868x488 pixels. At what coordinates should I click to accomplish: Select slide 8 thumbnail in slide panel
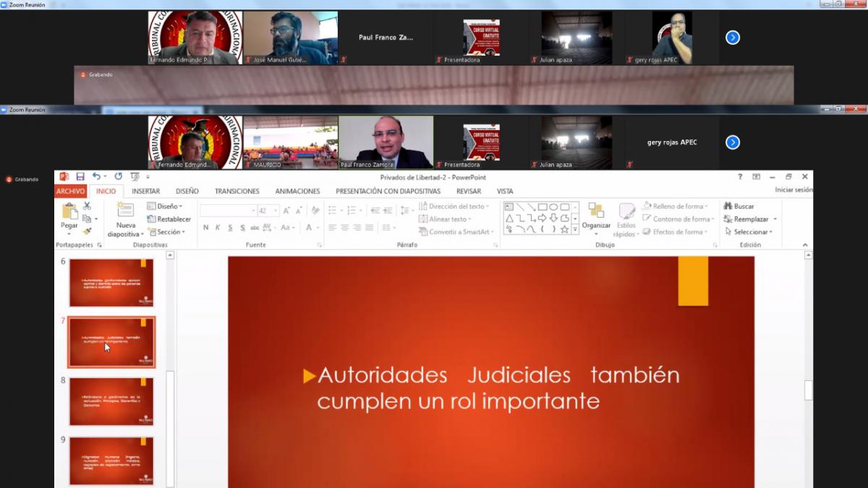pyautogui.click(x=111, y=401)
